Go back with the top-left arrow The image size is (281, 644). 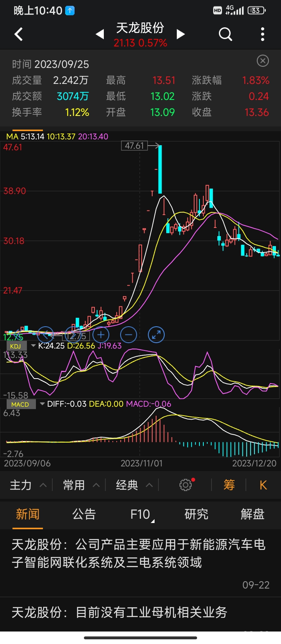18,34
